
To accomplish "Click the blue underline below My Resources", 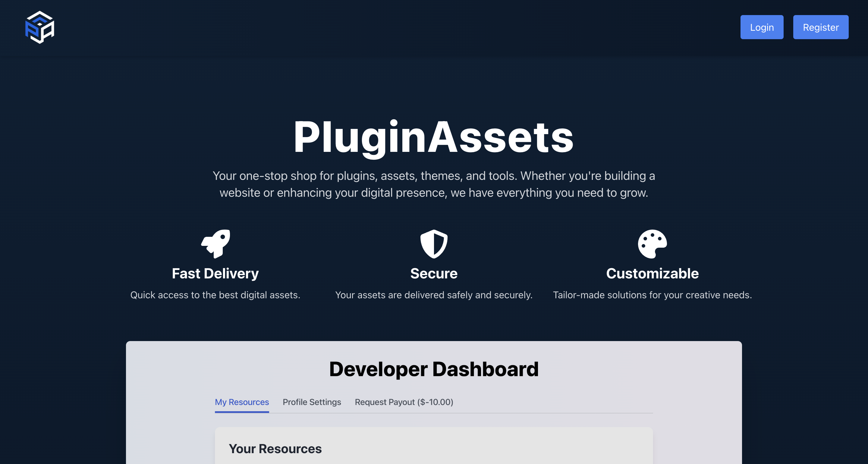I will coord(242,412).
